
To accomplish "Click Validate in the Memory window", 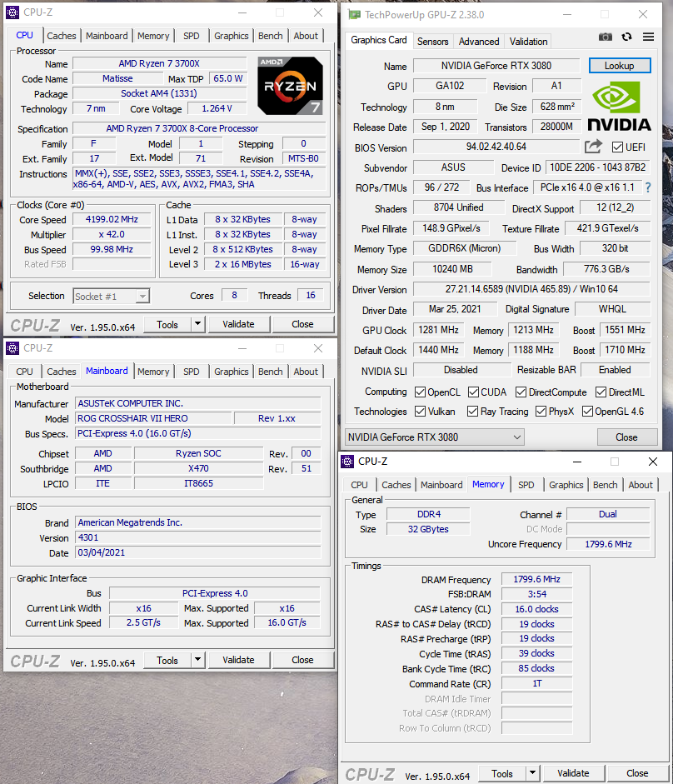I will 574,773.
